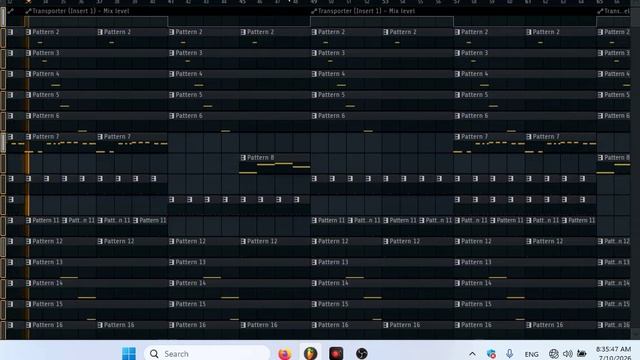Open the volume control tray icon
640x360 pixels.
coord(567,354)
